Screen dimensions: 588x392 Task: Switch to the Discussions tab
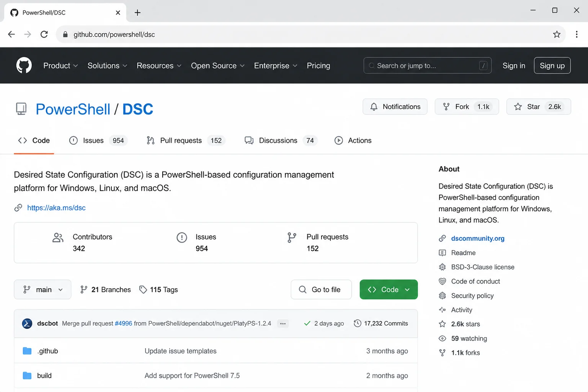(x=281, y=140)
